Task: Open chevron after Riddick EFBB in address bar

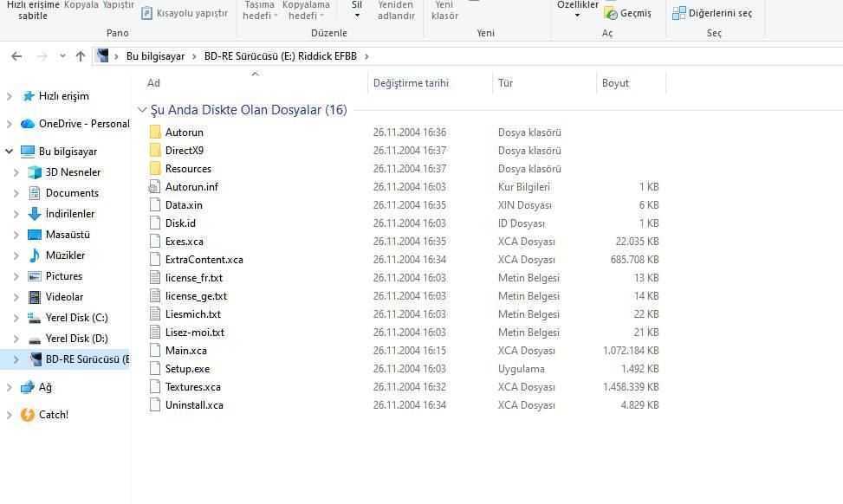Action: pyautogui.click(x=366, y=56)
